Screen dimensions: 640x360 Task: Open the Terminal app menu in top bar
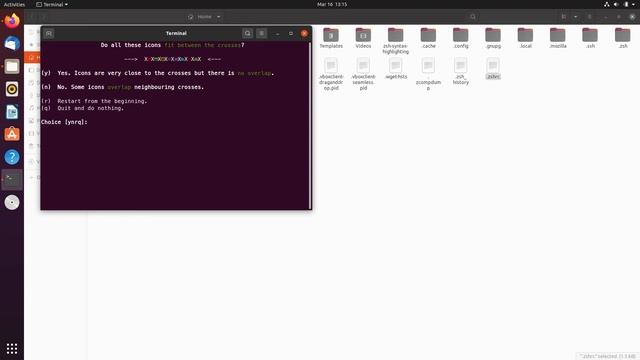(52, 4)
